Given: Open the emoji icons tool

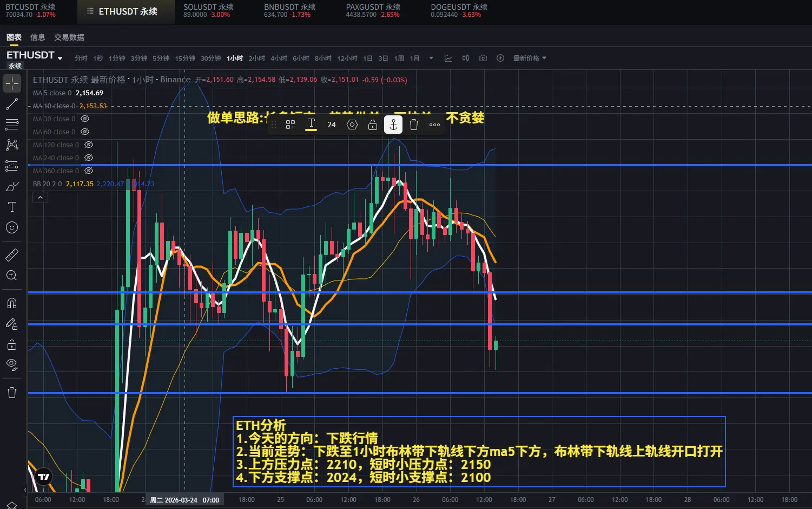Looking at the screenshot, I should click(x=12, y=227).
